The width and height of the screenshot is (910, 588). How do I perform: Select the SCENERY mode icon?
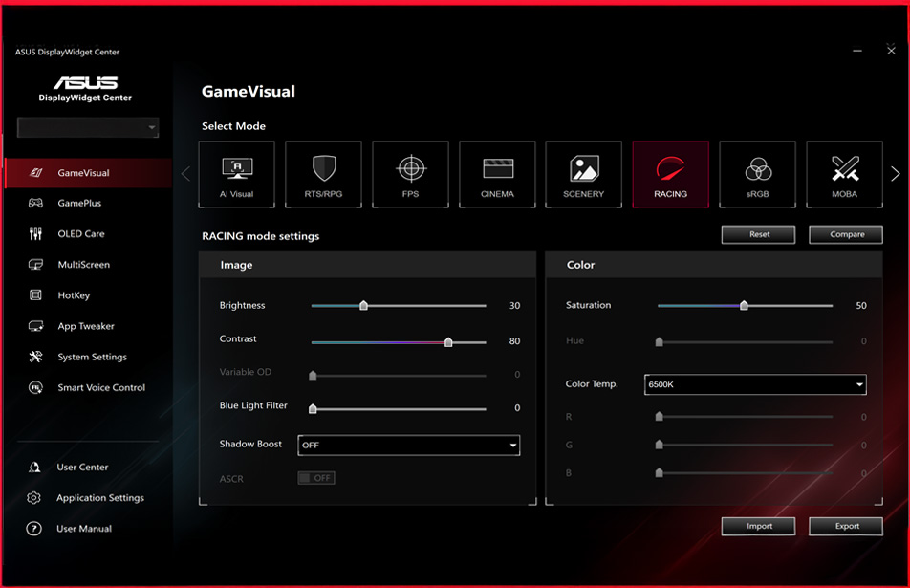coord(583,174)
